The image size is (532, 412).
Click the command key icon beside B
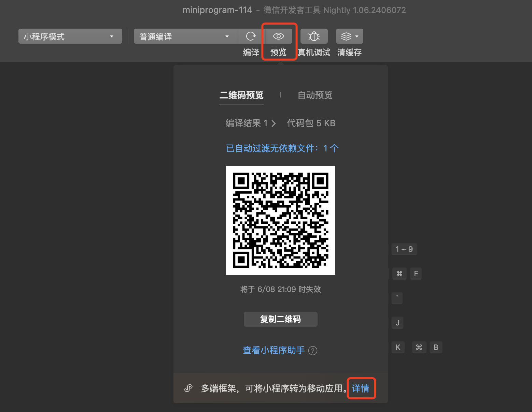419,347
